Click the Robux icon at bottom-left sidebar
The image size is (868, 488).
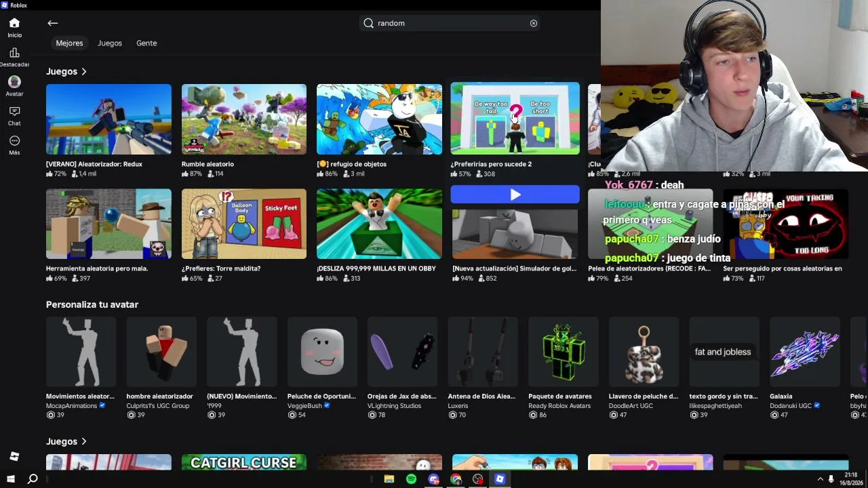(x=14, y=456)
